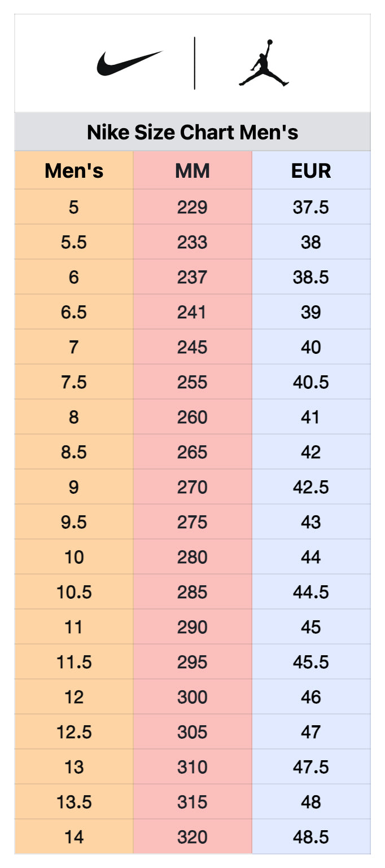Click men's size 13.5 cell

pyautogui.click(x=74, y=802)
